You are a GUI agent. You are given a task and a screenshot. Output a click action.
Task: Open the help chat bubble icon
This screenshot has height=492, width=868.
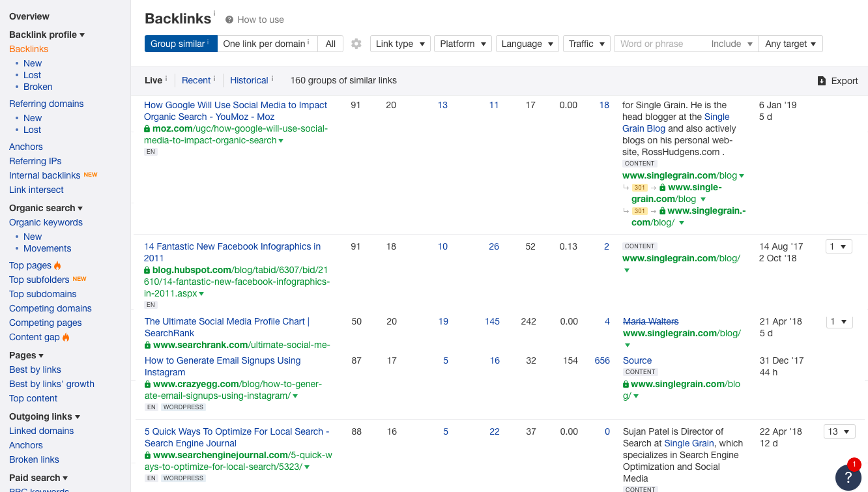point(848,477)
